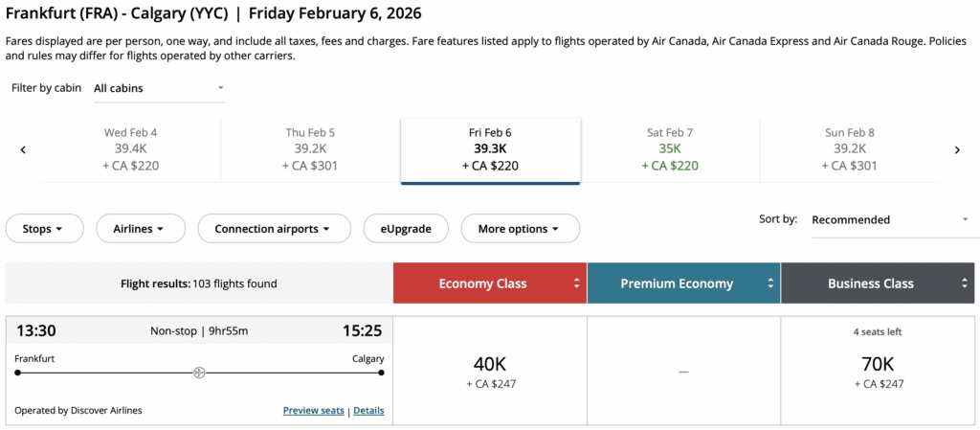Screen dimensions: 980x430
Task: Click the Premium Economy sort arrows icon
Action: point(770,283)
